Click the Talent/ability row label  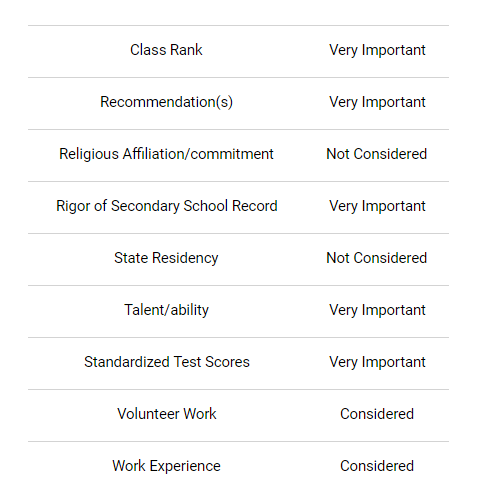(x=166, y=310)
